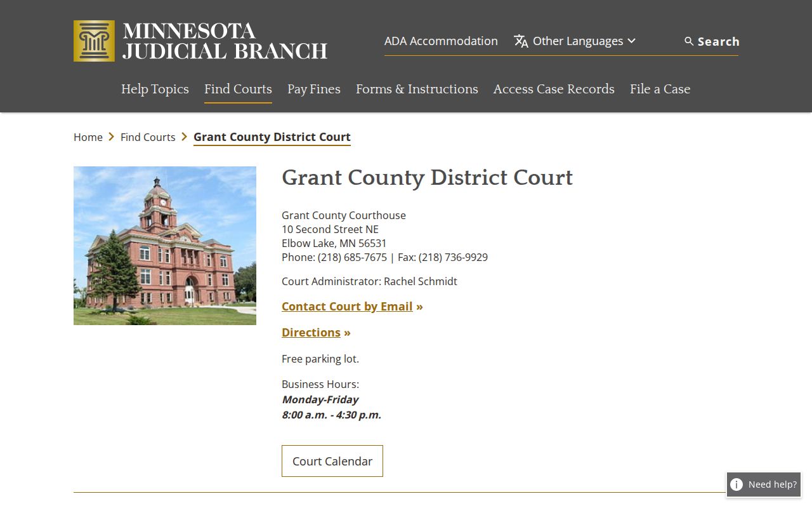Image resolution: width=812 pixels, height=508 pixels.
Task: Click the Elbow Lake, MN 56531 line
Action: point(334,243)
